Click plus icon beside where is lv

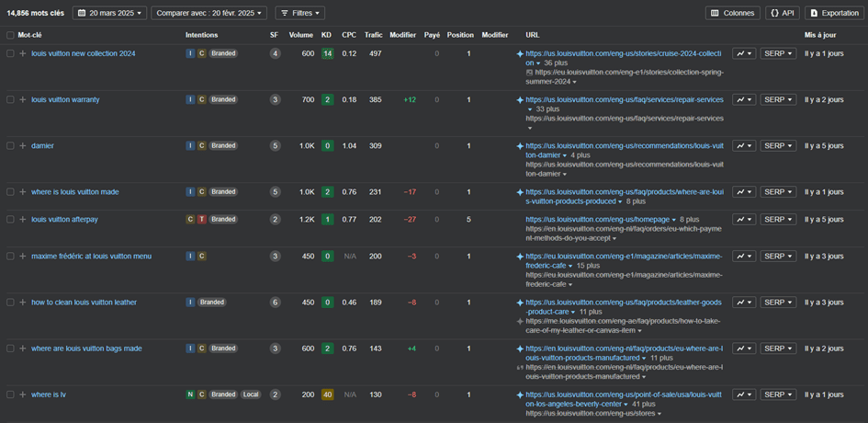23,394
